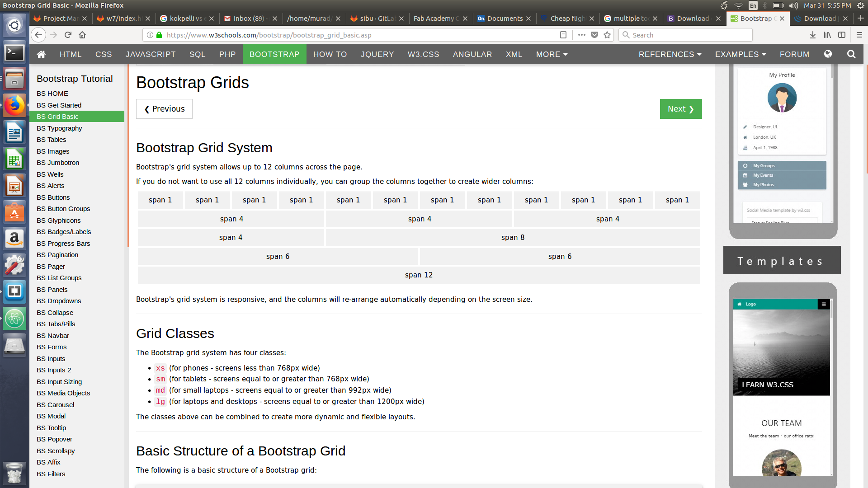
Task: Open LibreOffice Calc in dock
Action: click(14, 160)
